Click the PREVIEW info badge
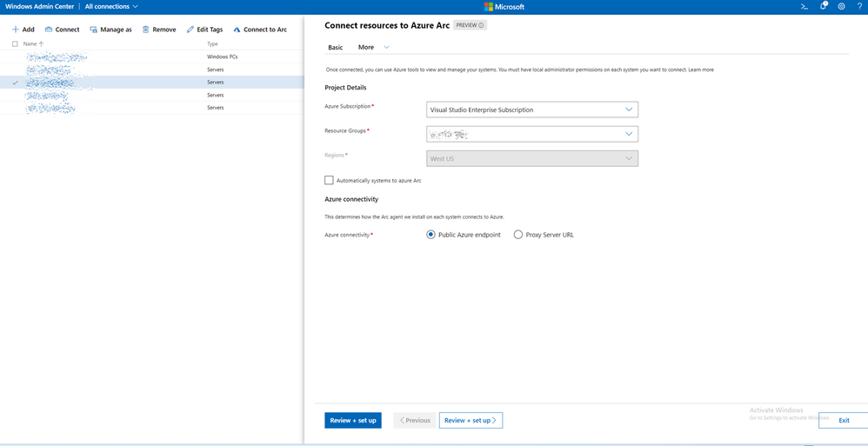This screenshot has width=868, height=446. [x=470, y=25]
